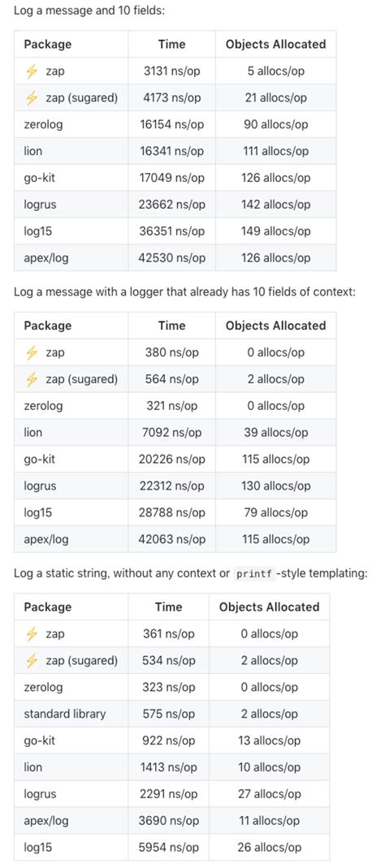Click lightning bolt icon beside zap in first table
Screen dimensions: 385x868
pos(32,71)
